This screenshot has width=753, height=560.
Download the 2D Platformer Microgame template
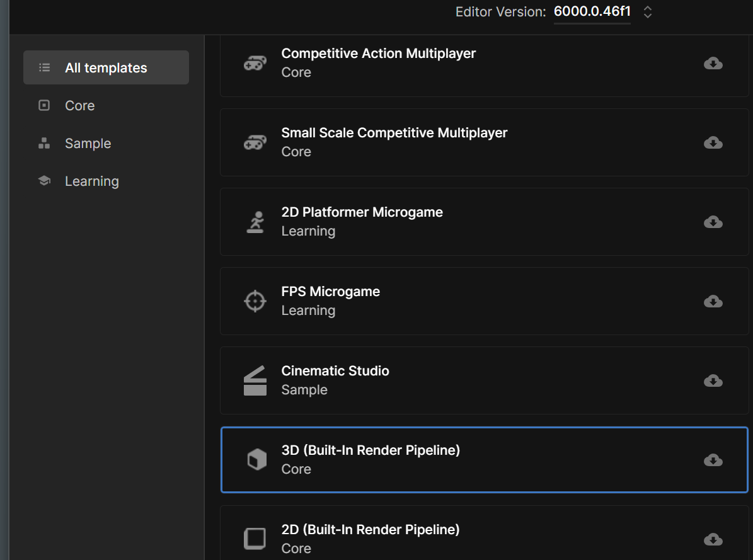click(713, 222)
